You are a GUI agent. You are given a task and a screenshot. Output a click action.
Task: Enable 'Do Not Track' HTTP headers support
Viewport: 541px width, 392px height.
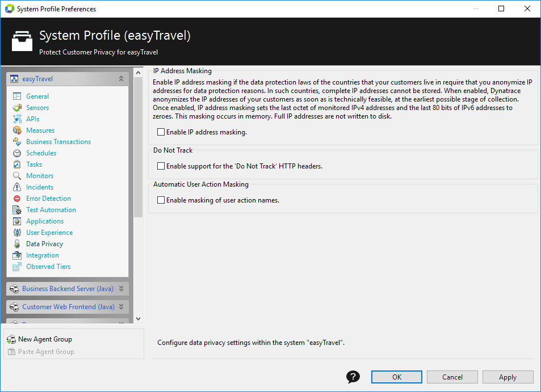click(161, 166)
